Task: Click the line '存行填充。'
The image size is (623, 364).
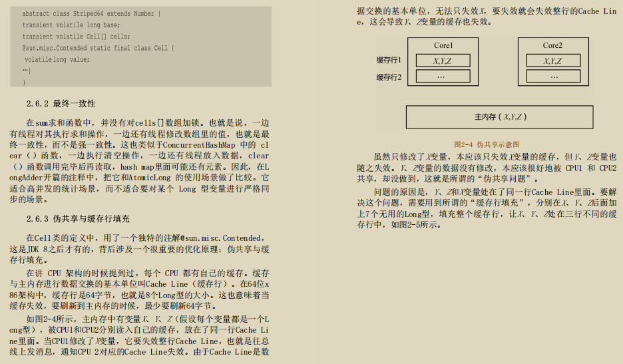Action: click(29, 260)
